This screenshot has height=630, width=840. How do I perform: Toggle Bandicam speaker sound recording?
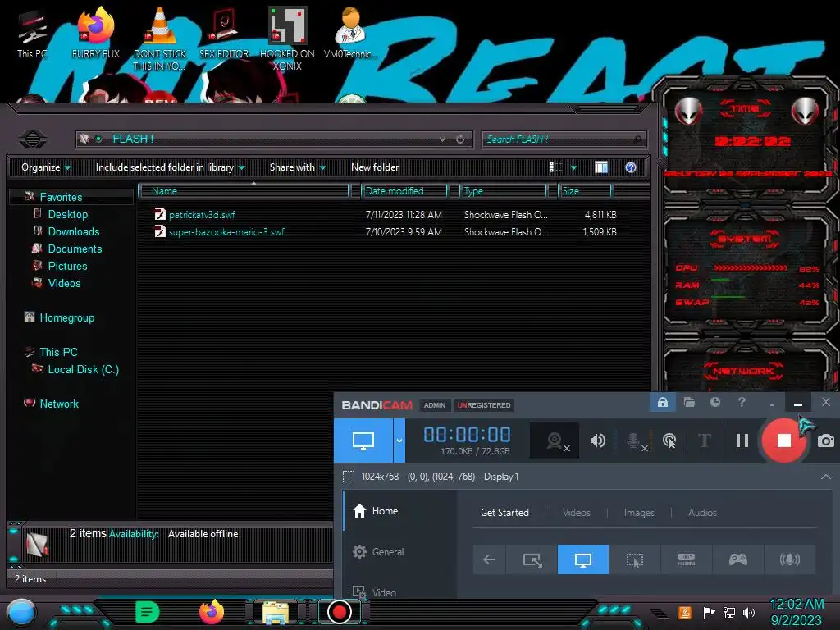[597, 441]
